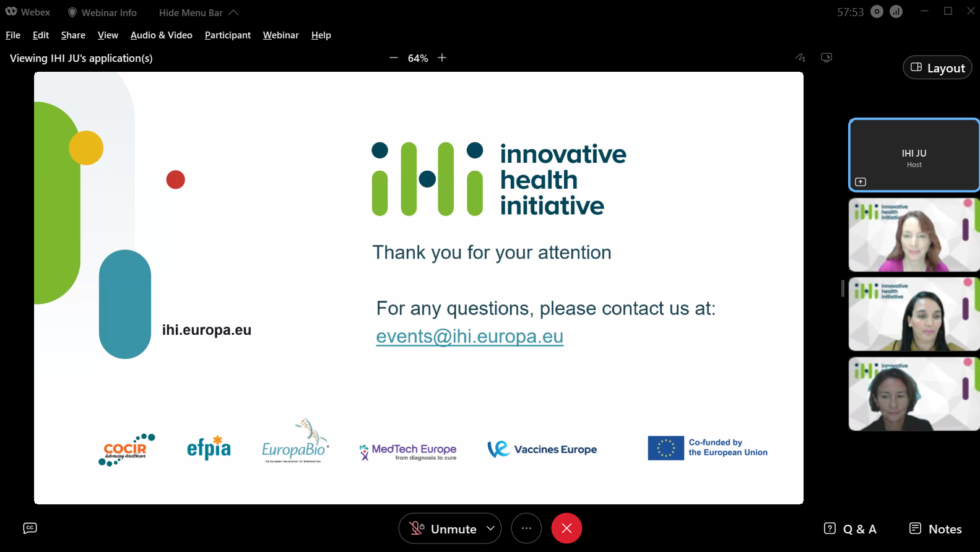The image size is (980, 552).
Task: Open the File menu
Action: [13, 35]
